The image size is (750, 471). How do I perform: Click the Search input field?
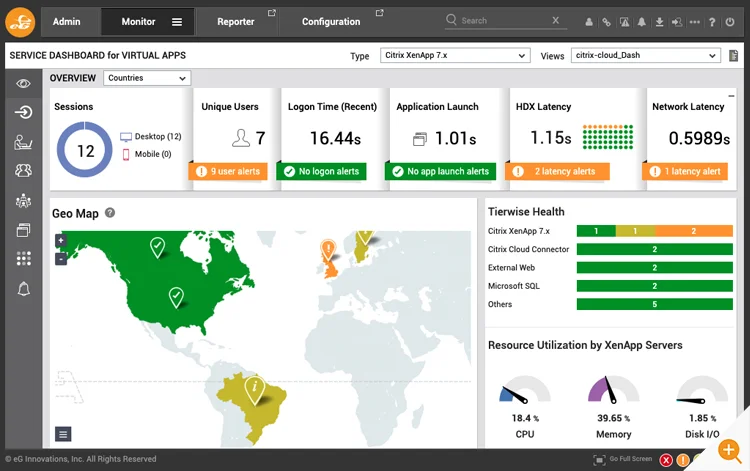[x=504, y=21]
